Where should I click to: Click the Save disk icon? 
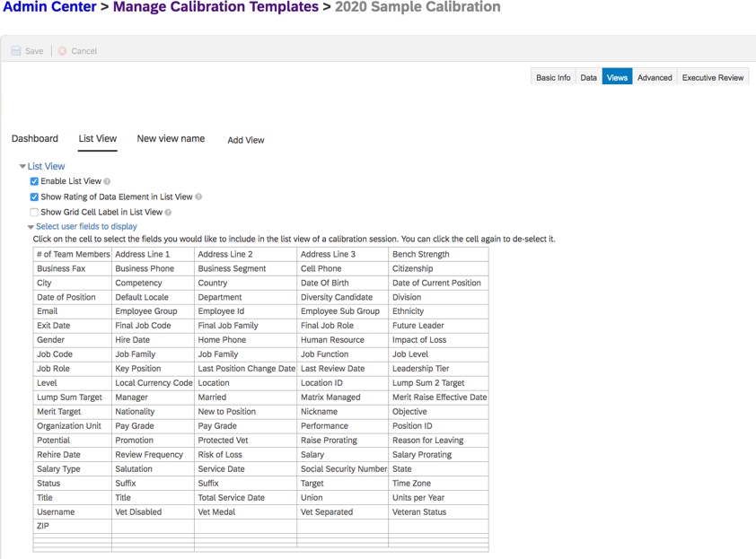point(16,51)
